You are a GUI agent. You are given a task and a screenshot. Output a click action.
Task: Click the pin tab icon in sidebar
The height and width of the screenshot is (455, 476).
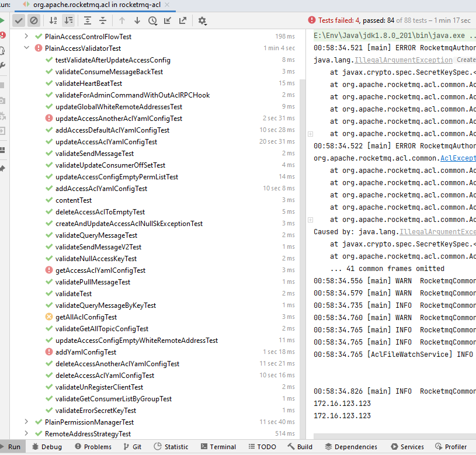click(x=2, y=169)
